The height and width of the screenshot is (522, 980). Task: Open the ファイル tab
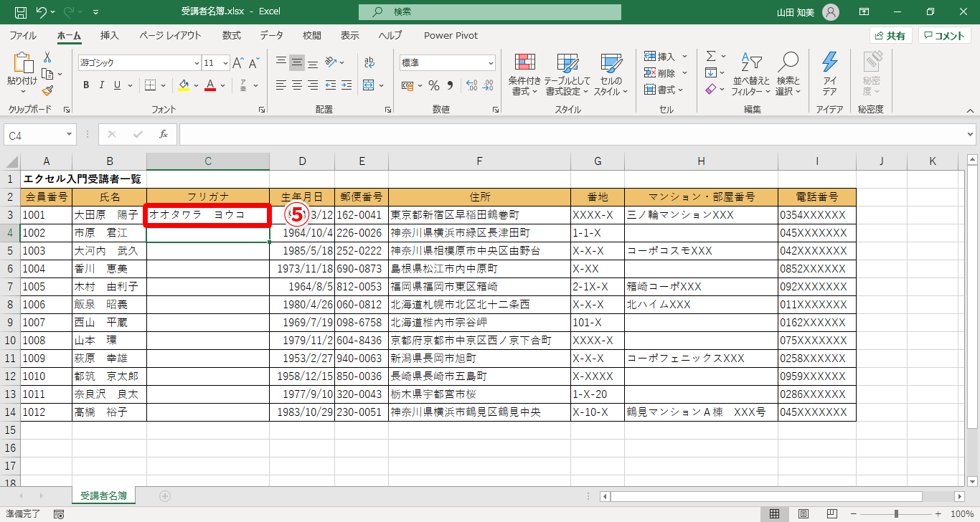[x=23, y=35]
